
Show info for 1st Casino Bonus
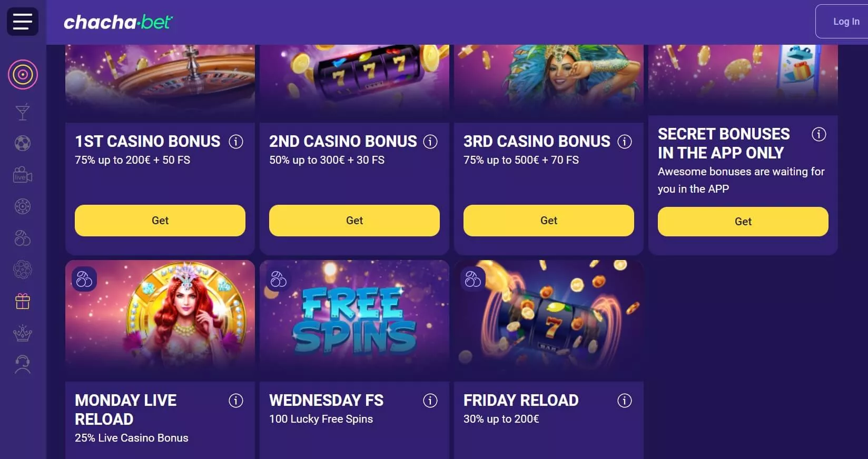point(236,142)
